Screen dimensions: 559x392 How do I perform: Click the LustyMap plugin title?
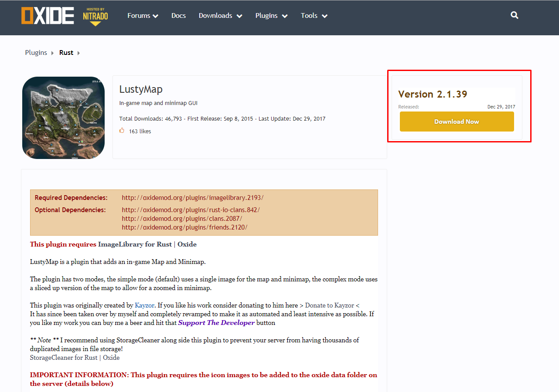pyautogui.click(x=141, y=89)
